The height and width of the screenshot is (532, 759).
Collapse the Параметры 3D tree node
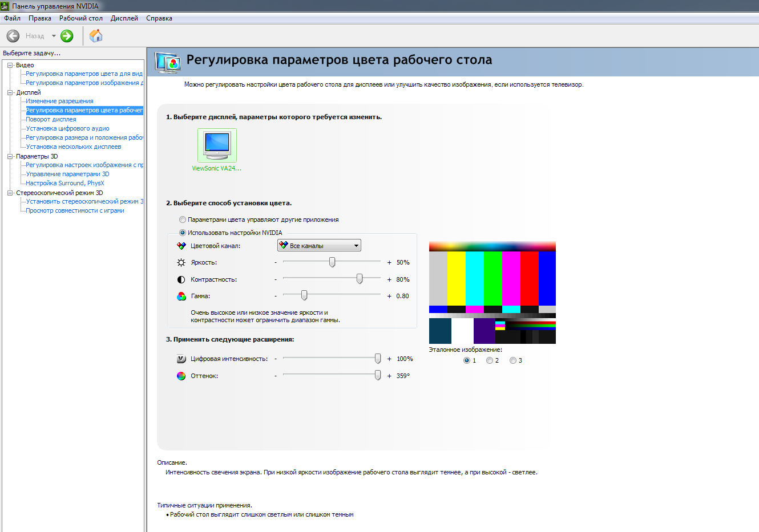coord(10,156)
